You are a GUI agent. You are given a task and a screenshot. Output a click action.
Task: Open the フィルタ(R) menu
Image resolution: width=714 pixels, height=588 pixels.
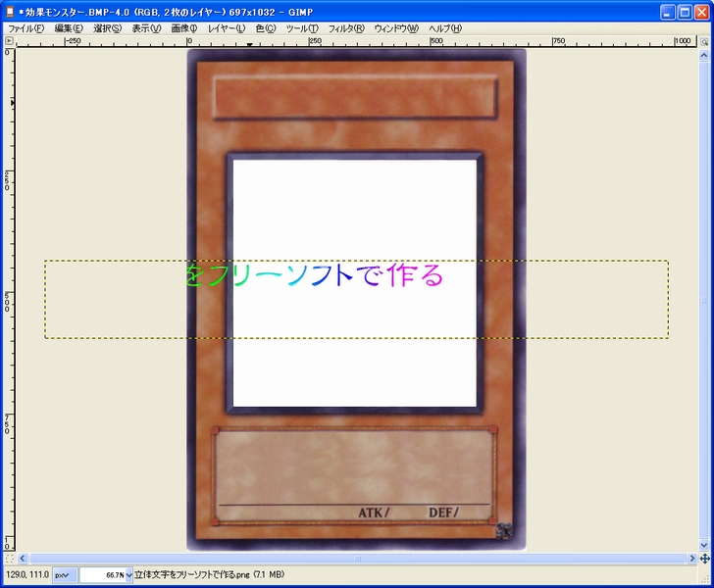(345, 28)
